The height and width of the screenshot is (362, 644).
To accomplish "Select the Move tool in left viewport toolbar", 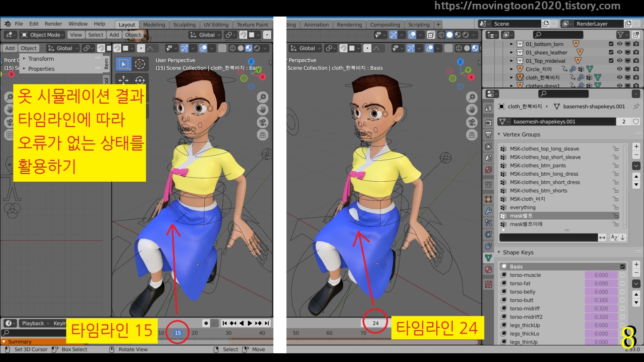I will coord(123,80).
